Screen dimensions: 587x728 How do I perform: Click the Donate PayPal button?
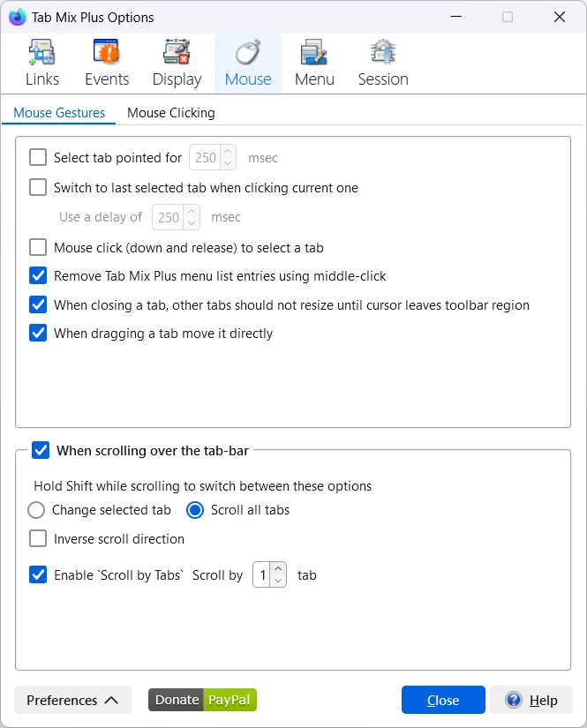[x=202, y=700]
